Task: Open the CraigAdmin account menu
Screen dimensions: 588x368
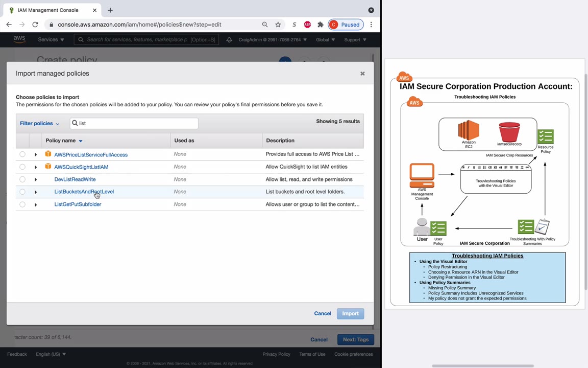Action: click(x=273, y=40)
